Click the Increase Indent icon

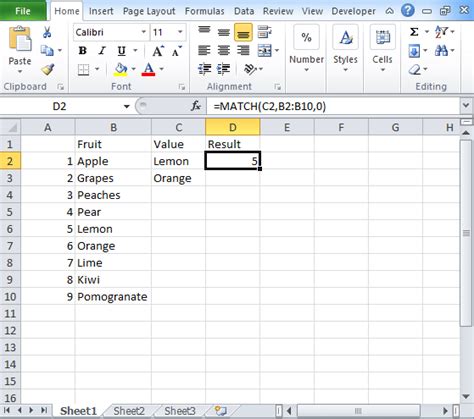(223, 69)
